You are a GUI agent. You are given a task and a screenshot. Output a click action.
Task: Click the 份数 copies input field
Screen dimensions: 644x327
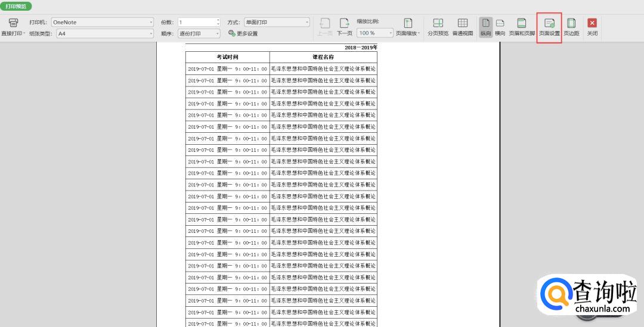coord(197,22)
